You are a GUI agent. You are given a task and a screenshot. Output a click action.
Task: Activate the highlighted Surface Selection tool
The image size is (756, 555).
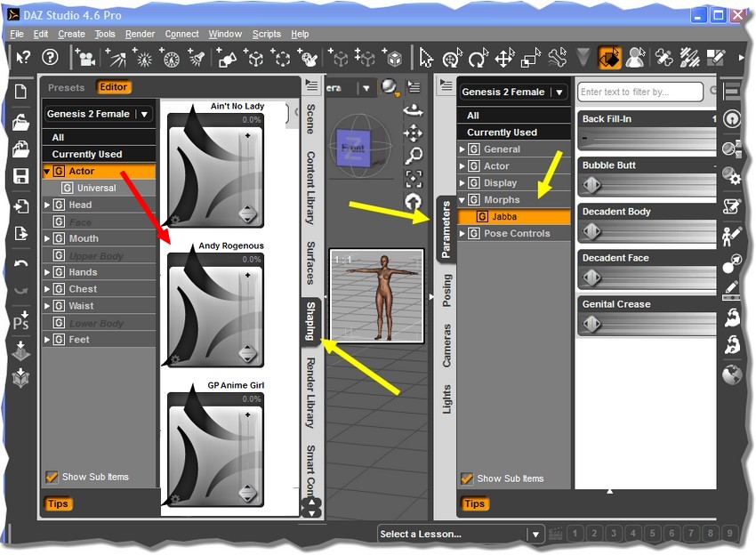(609, 58)
